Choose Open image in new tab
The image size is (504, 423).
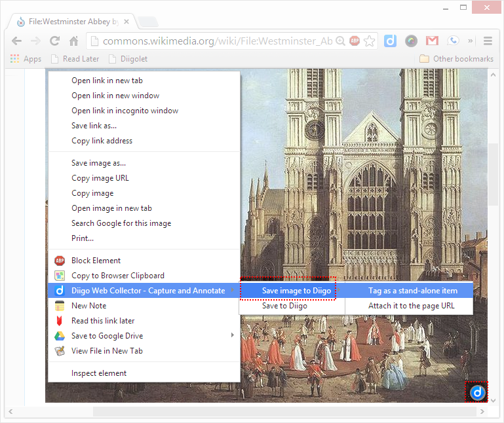(144, 208)
